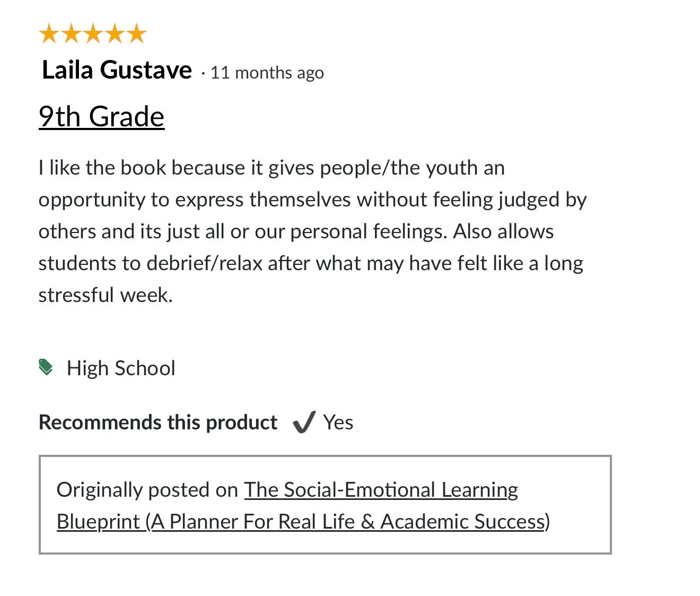
Task: Click the fourth star in the rating
Action: (115, 33)
